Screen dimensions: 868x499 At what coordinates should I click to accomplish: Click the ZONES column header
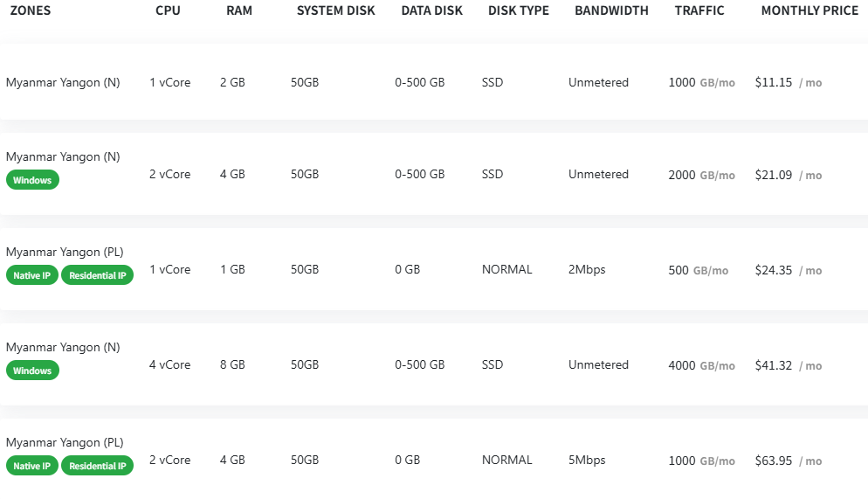(30, 11)
